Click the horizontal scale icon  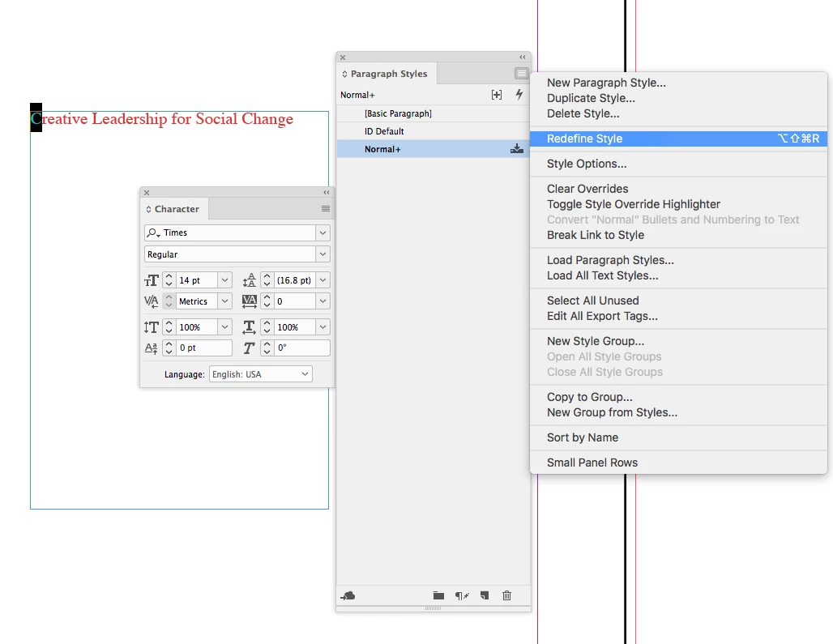pyautogui.click(x=249, y=327)
